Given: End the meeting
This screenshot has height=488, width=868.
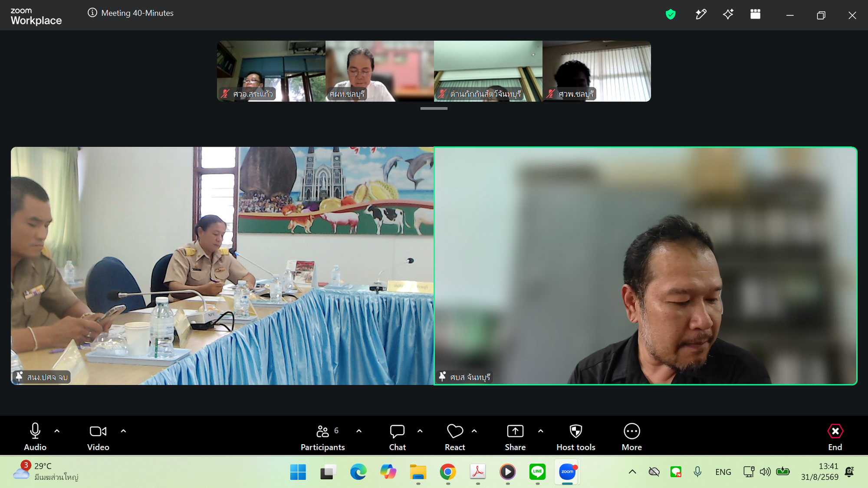Looking at the screenshot, I should (835, 436).
